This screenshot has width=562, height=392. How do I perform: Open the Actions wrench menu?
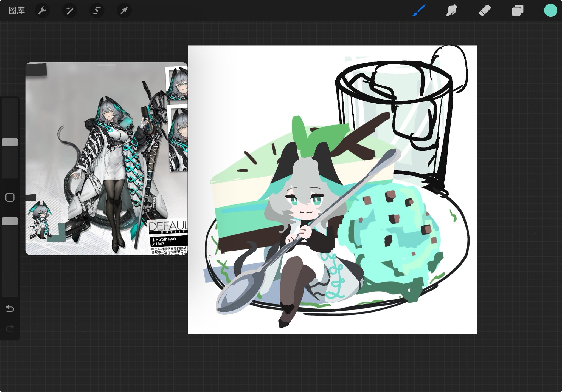(x=42, y=10)
